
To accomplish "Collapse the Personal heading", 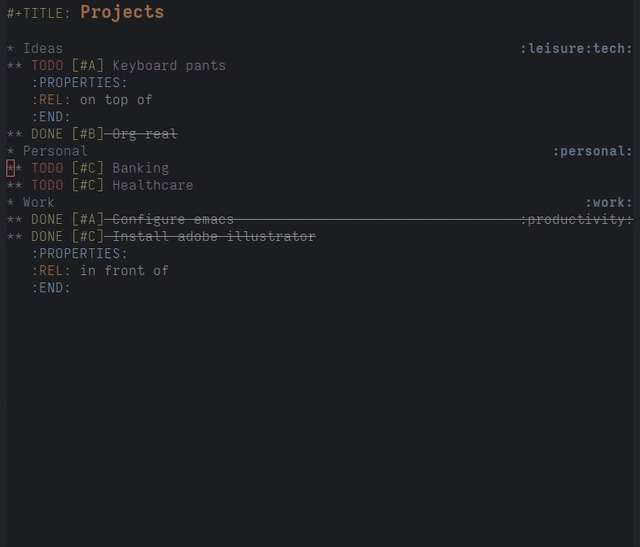I will click(54, 151).
